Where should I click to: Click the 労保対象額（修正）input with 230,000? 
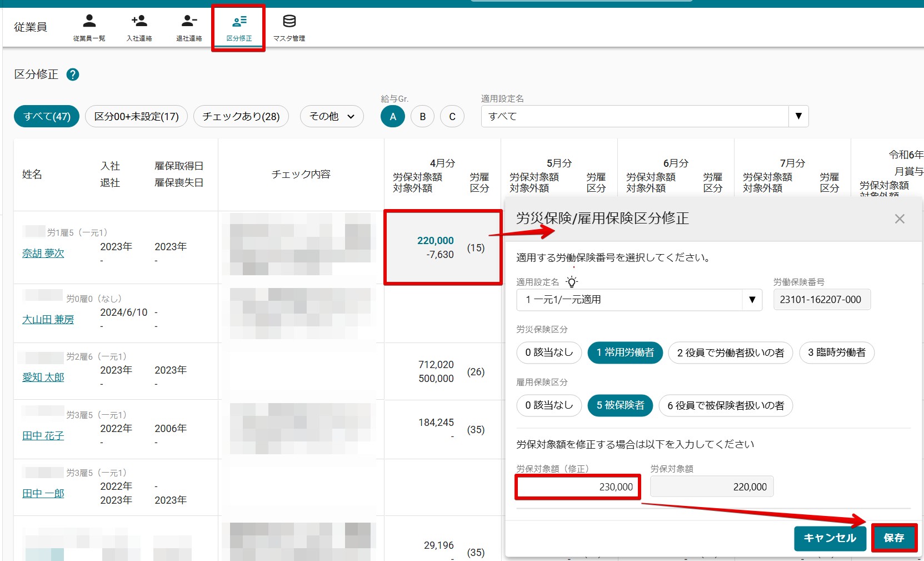578,487
